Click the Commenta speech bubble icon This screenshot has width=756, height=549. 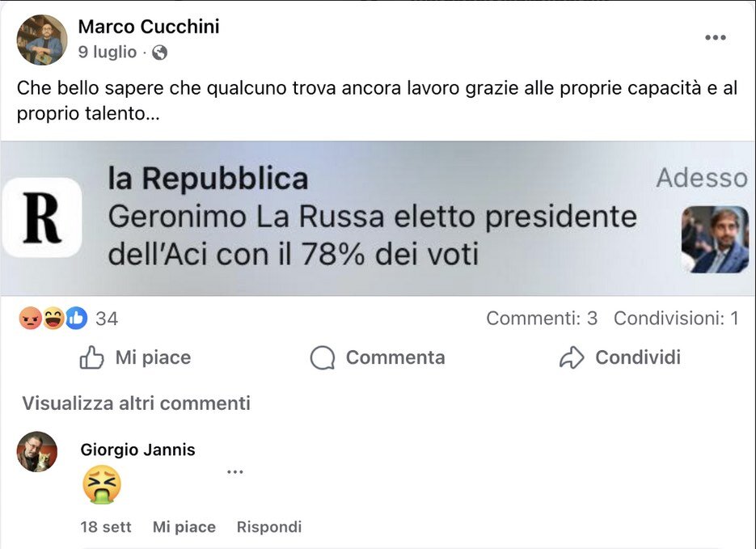(323, 357)
